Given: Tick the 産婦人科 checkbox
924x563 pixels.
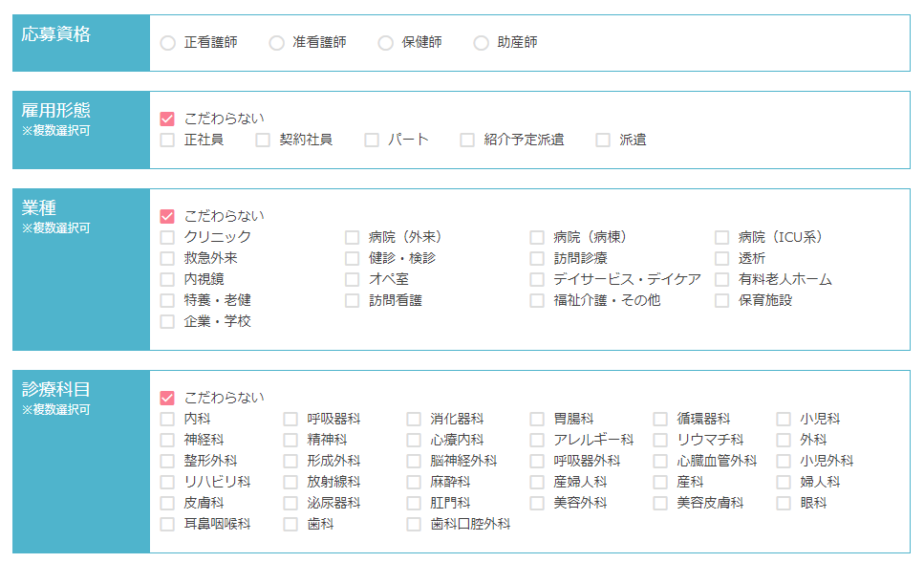Looking at the screenshot, I should [x=537, y=483].
